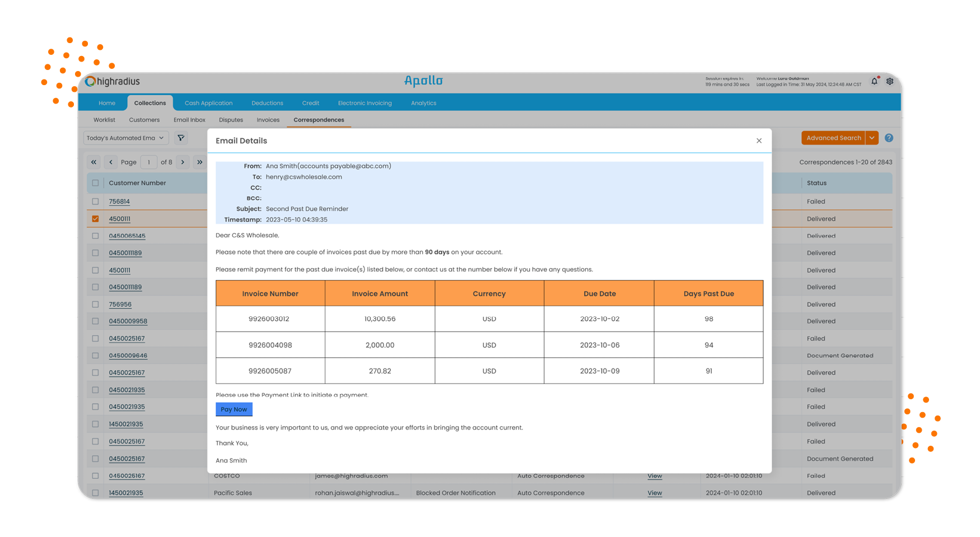Close the Email Details dialog
Image resolution: width=980 pixels, height=537 pixels.
(x=759, y=141)
